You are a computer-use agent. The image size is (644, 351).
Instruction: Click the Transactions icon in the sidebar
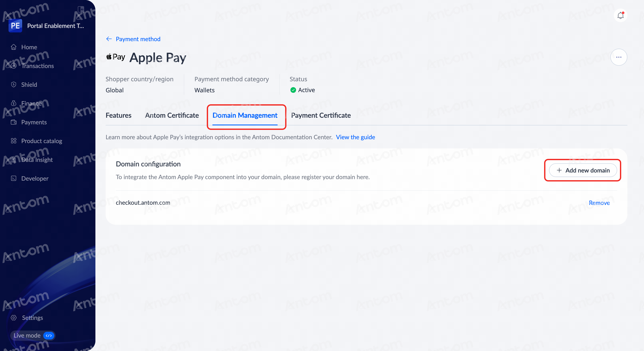click(14, 66)
